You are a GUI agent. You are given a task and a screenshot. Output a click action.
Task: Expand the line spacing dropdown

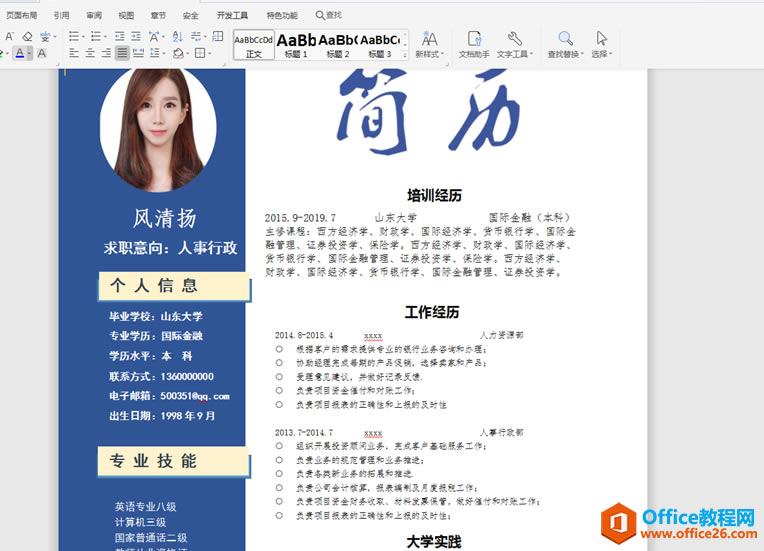coord(164,54)
